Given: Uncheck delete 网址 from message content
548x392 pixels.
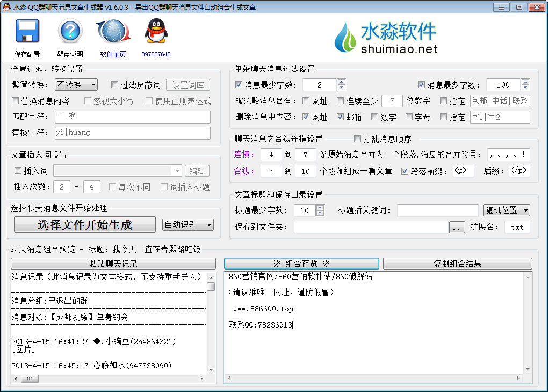Looking at the screenshot, I should coord(306,117).
